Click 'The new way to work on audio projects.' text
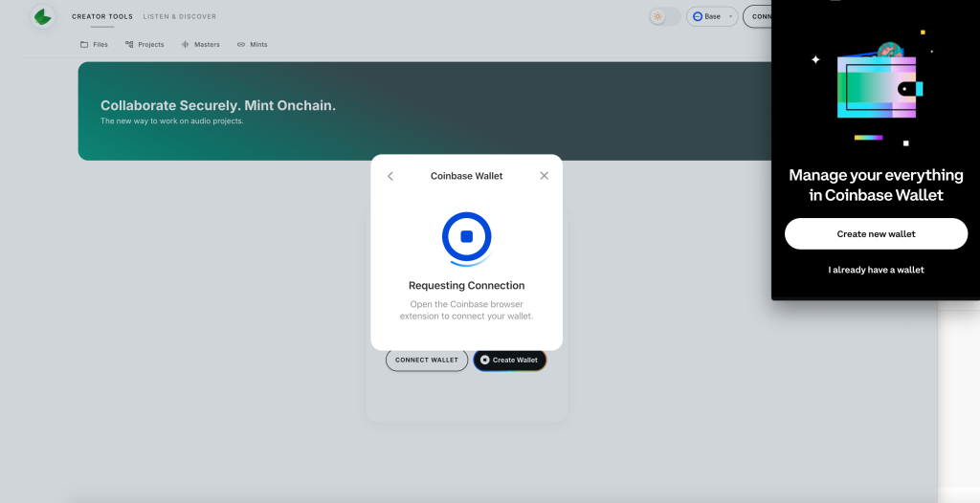 point(172,121)
